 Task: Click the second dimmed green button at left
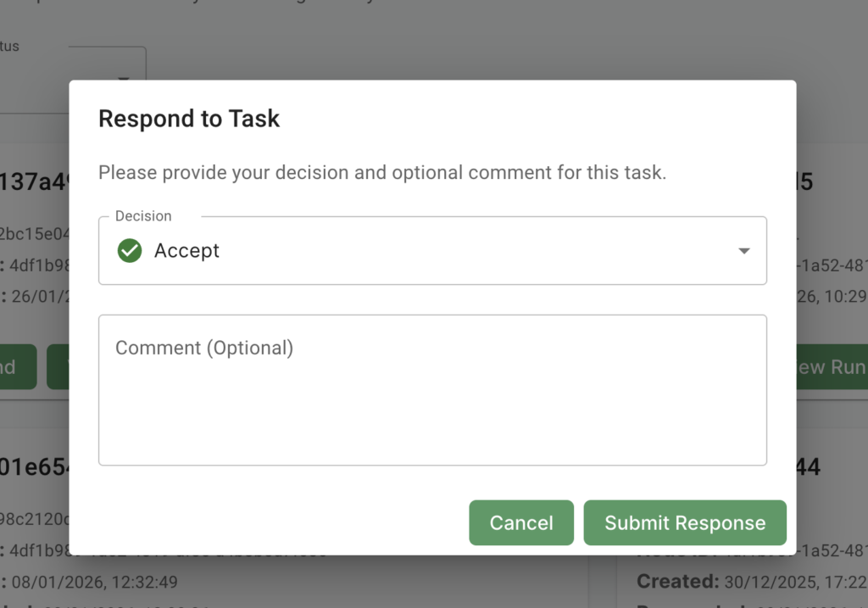pos(58,367)
